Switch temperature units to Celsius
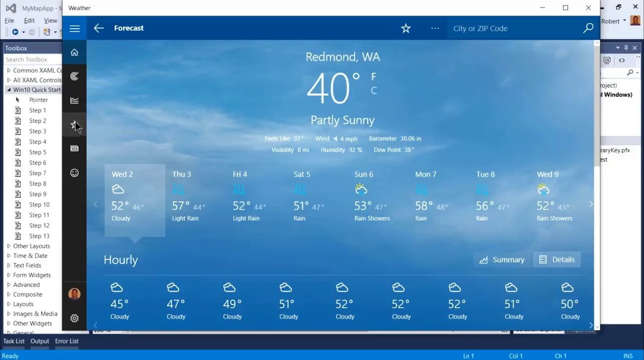Screen dimensions: 644x360 373,91
